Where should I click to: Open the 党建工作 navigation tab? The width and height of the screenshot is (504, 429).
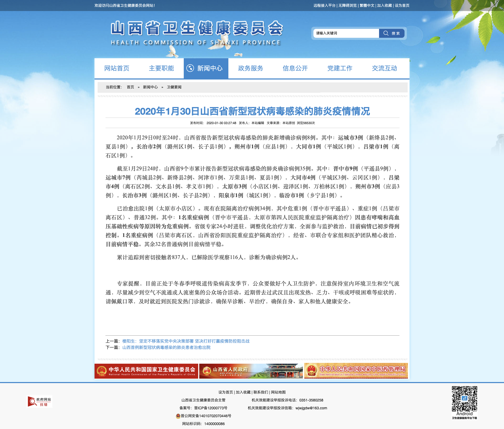tap(340, 68)
